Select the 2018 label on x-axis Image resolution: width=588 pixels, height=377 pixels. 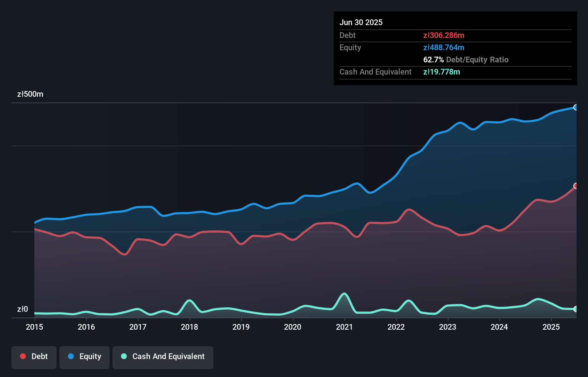[x=189, y=327]
